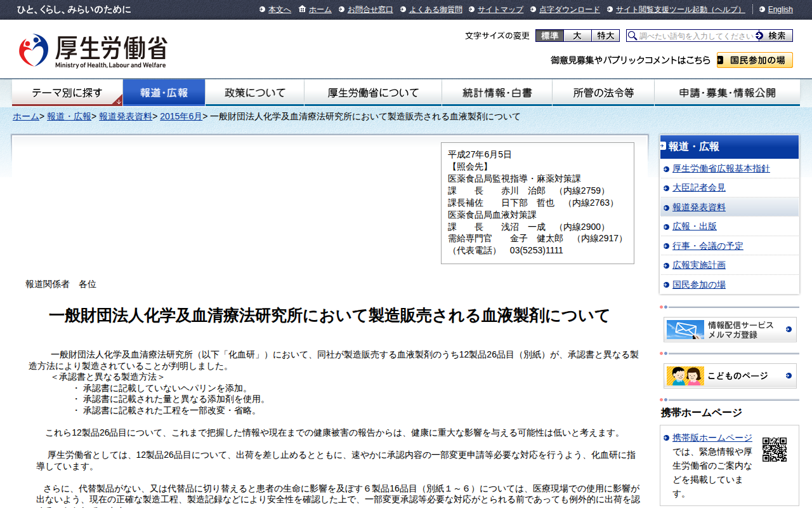
Task: Click the magnifier icon in search box
Action: point(632,36)
